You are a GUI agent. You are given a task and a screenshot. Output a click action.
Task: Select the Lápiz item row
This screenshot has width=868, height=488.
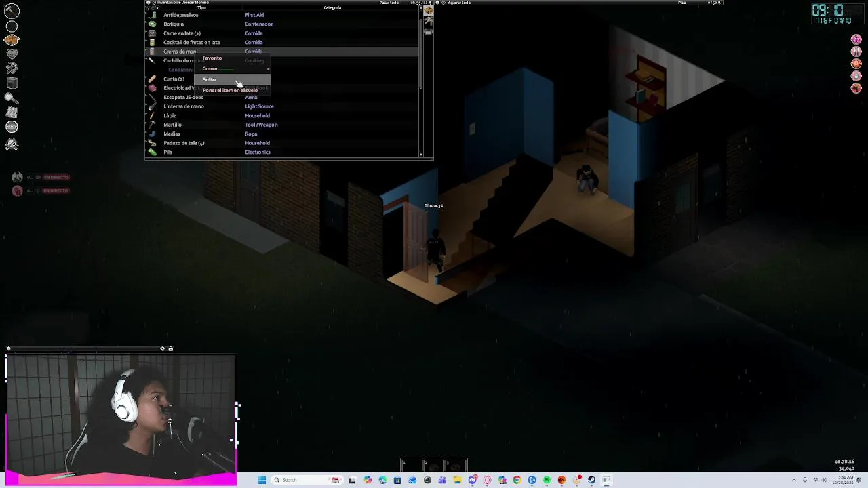pos(282,116)
